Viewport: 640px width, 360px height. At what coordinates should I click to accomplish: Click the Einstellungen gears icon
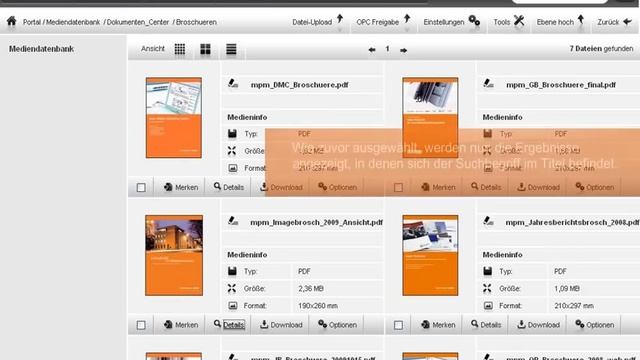[x=474, y=20]
